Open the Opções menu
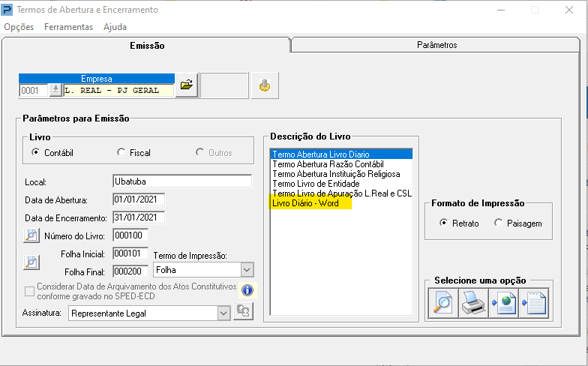 coord(19,27)
